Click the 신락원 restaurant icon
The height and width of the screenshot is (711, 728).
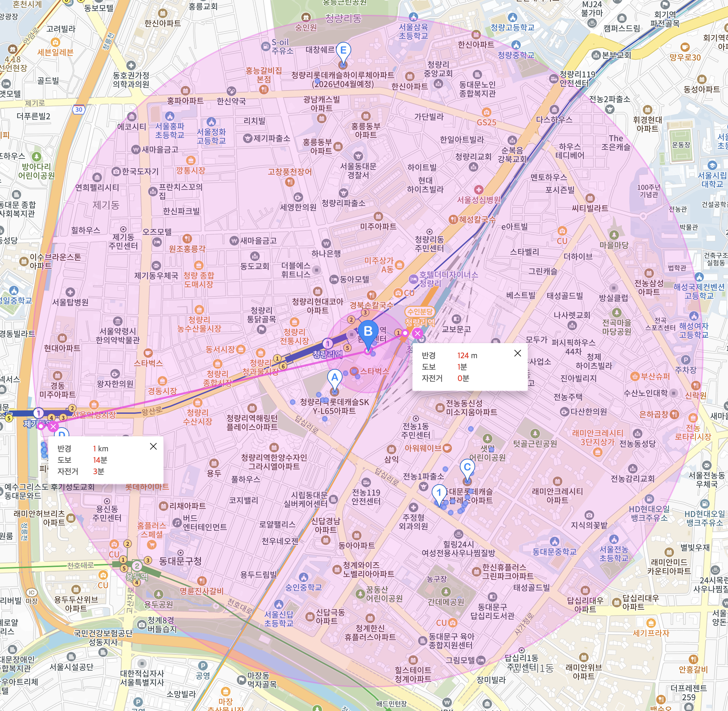pos(696,385)
